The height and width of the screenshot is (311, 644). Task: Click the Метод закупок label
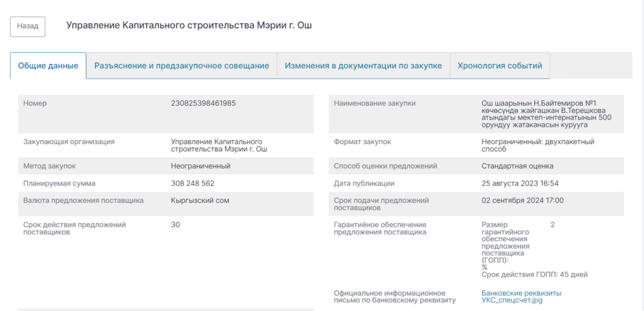[50, 166]
